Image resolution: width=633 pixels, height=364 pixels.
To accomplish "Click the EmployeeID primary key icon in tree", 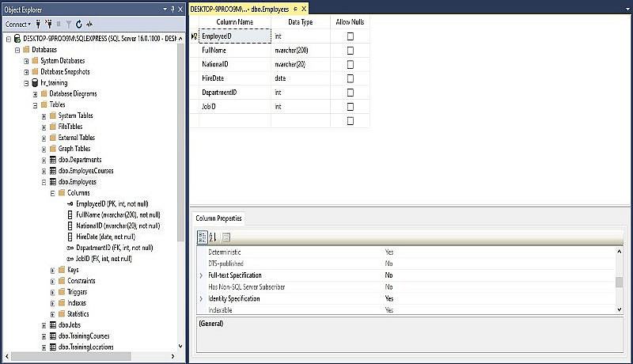I will point(70,204).
